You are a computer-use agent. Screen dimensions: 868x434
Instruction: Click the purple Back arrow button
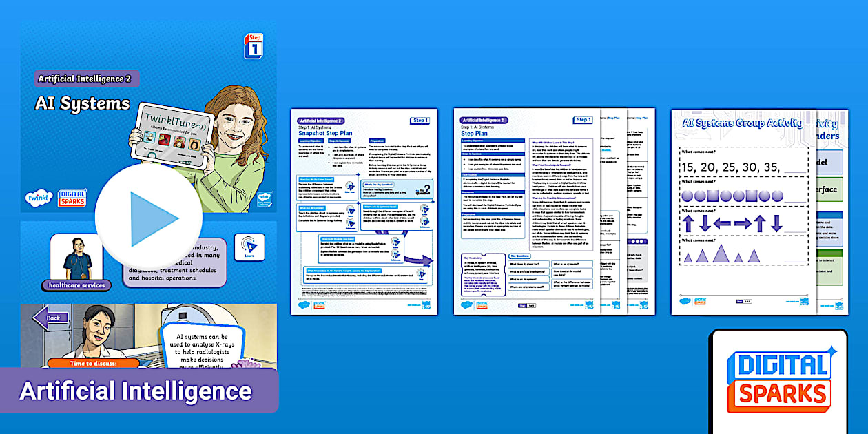[51, 318]
